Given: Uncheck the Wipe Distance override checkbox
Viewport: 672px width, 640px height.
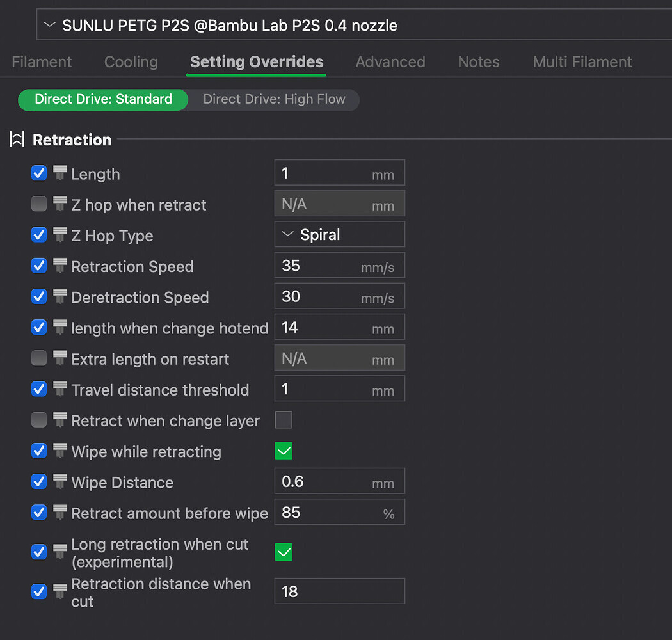Looking at the screenshot, I should point(39,482).
